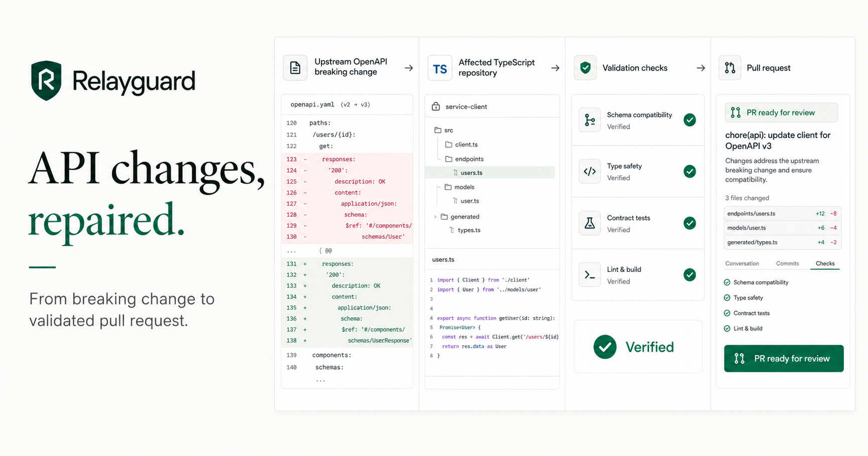Click the check circle beside Schema compatibility in Checks list

click(727, 282)
